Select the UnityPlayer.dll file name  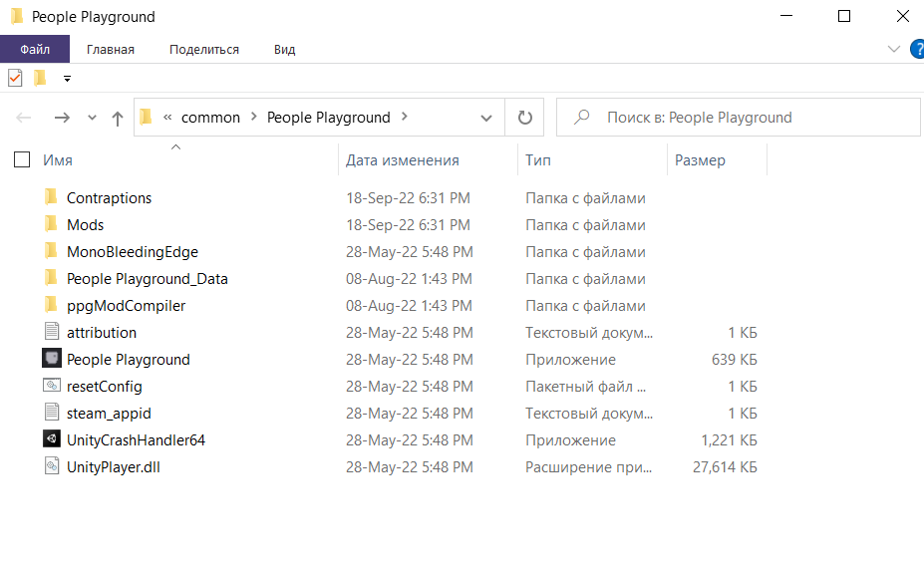click(114, 467)
